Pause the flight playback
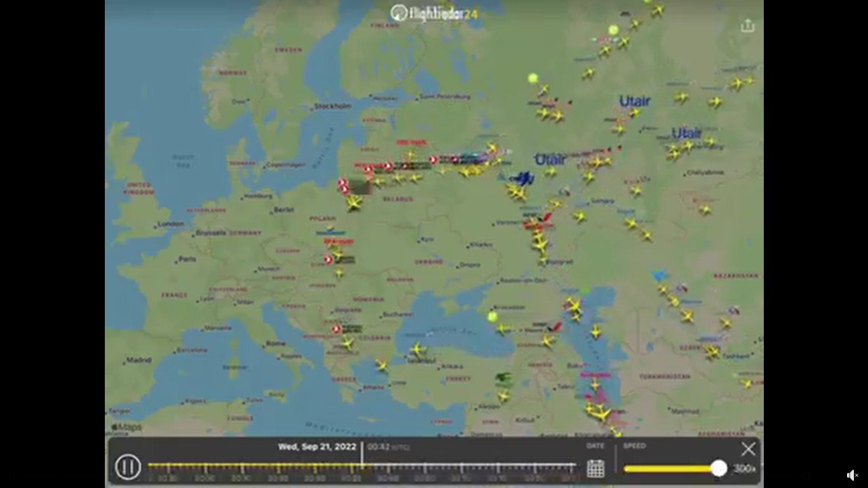Screen dimensions: 868x488 click(128, 468)
